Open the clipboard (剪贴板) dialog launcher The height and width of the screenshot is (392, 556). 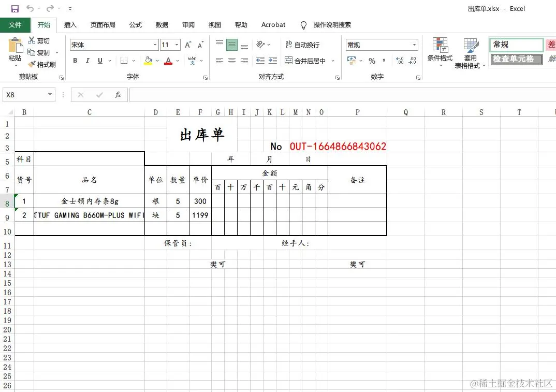coord(62,78)
